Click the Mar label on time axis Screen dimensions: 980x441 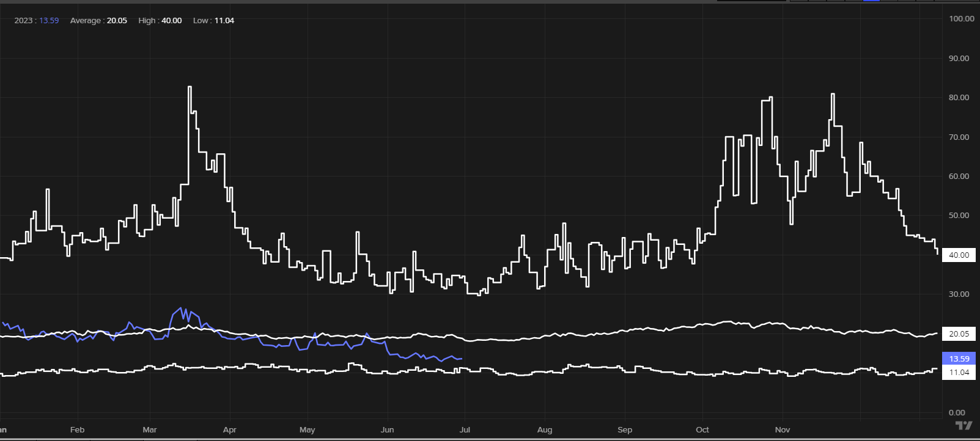click(x=150, y=430)
